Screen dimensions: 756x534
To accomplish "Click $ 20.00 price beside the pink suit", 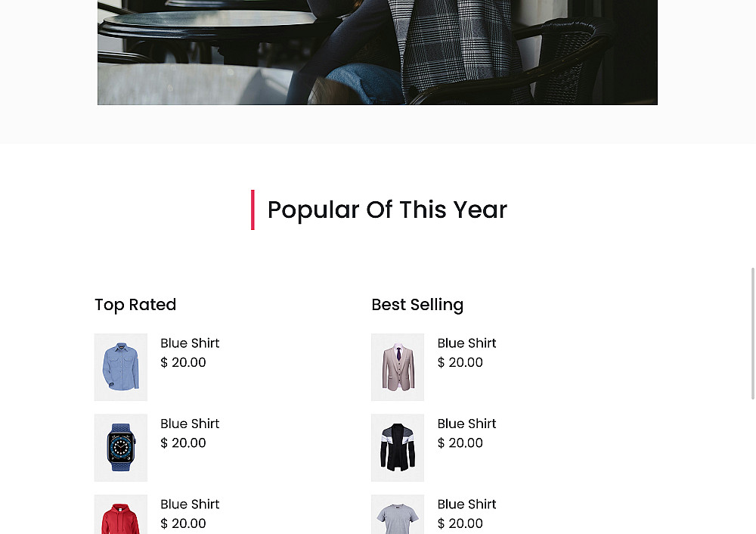I will (460, 362).
